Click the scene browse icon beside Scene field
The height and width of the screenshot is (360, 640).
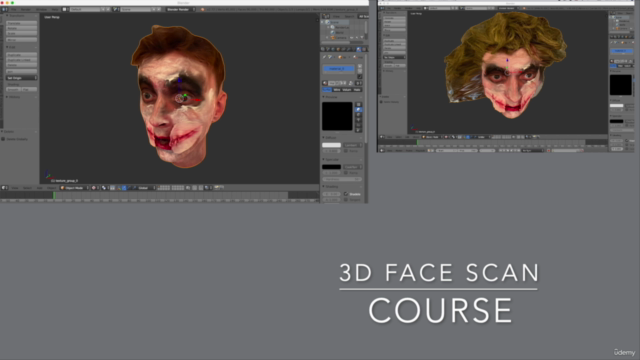[116, 9]
